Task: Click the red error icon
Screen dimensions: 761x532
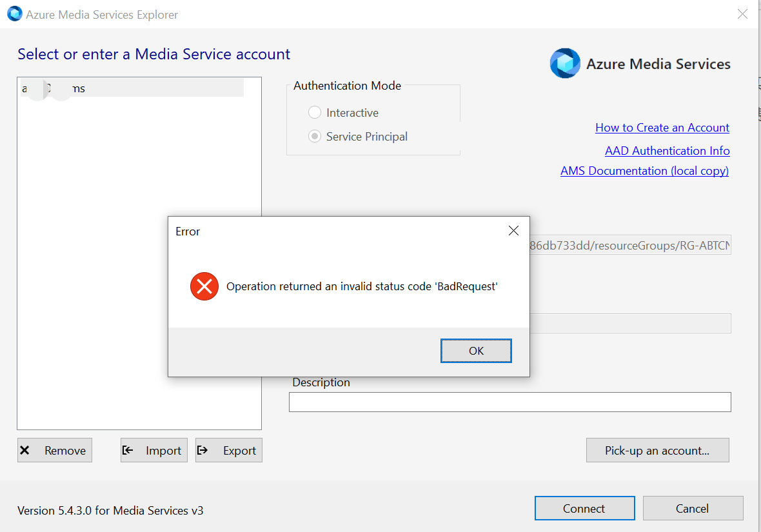Action: pyautogui.click(x=204, y=286)
